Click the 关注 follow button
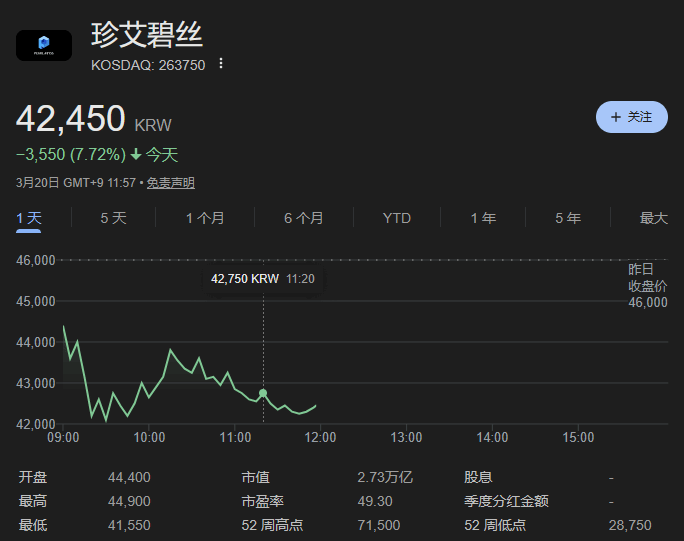 pos(631,117)
